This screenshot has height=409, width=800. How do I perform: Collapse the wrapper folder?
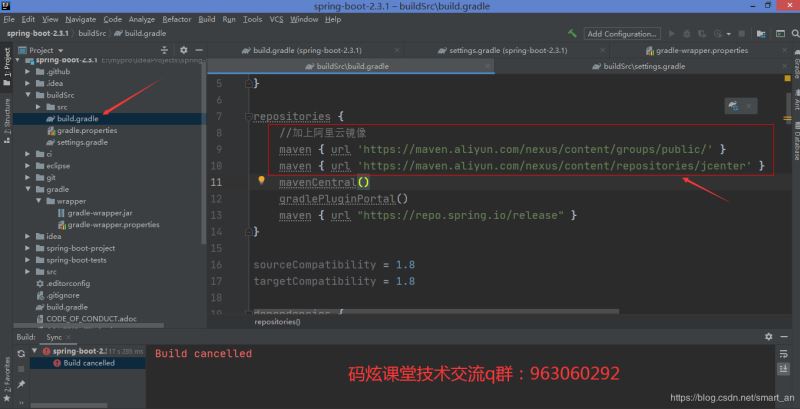tap(38, 201)
